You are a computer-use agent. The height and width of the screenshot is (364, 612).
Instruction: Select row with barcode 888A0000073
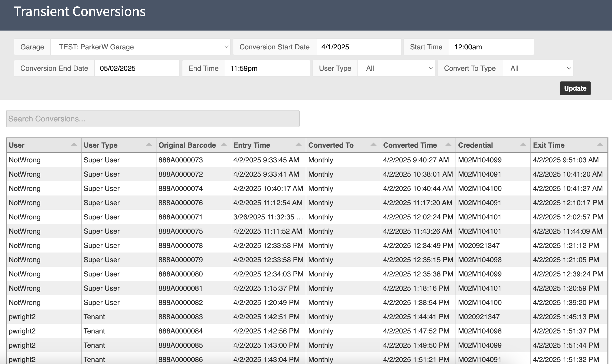click(x=180, y=160)
